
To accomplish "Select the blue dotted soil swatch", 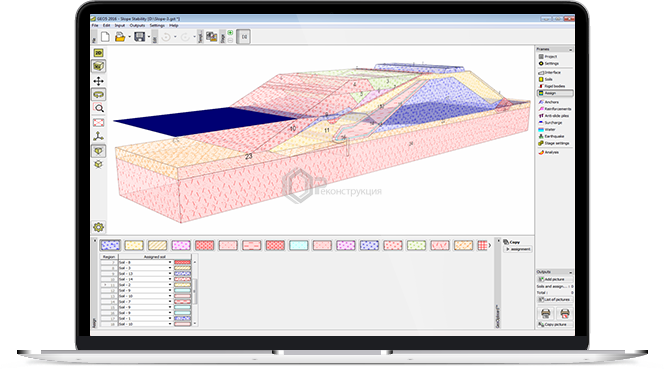I will 110,245.
